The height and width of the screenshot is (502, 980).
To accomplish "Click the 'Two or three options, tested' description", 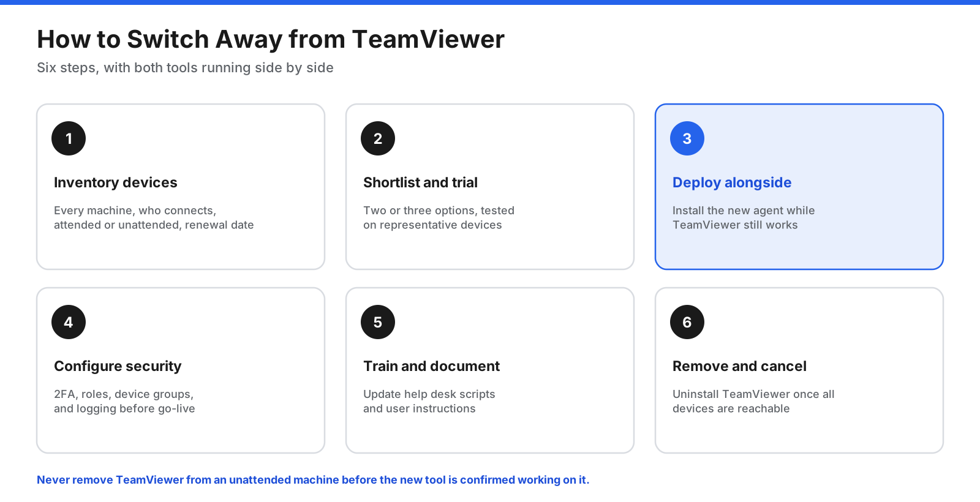I will coord(439,218).
